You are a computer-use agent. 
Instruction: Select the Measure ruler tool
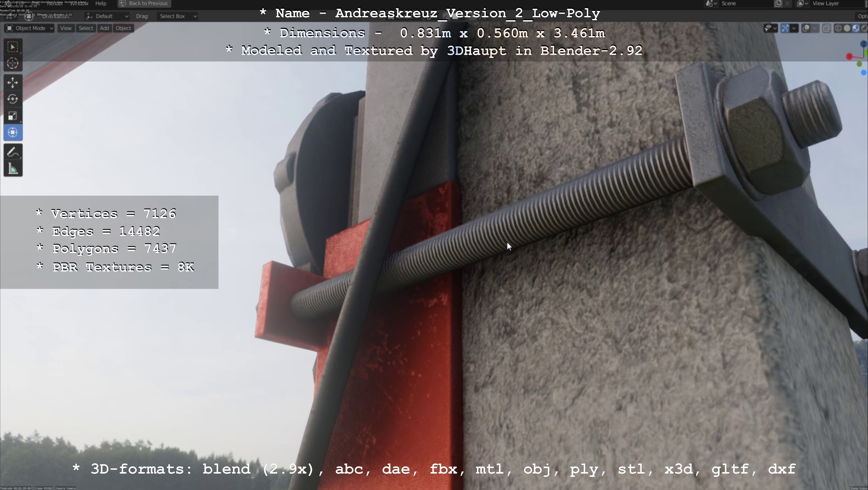13,169
